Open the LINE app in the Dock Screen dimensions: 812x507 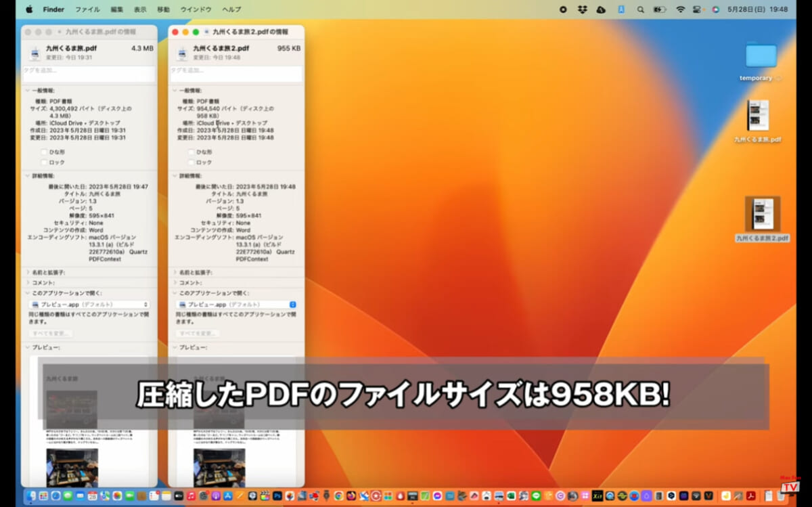(x=536, y=496)
